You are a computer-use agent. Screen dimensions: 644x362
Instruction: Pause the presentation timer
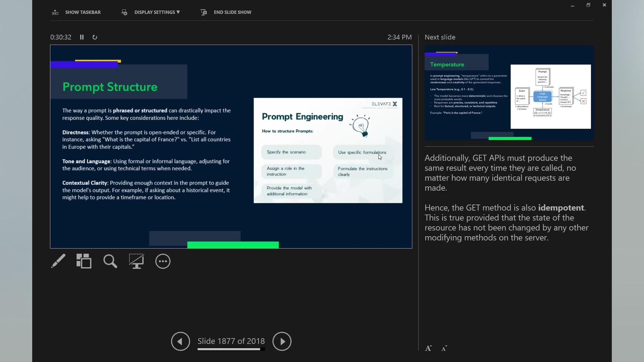pyautogui.click(x=82, y=37)
